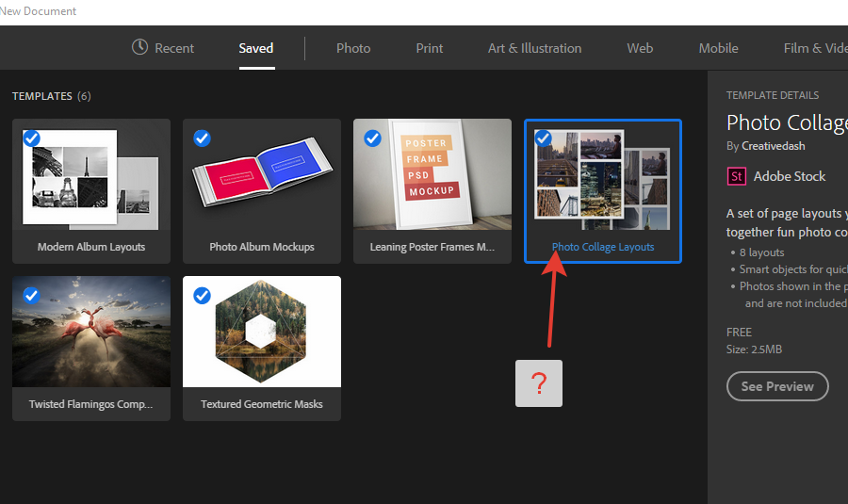Click the See Preview button
The width and height of the screenshot is (848, 504).
(777, 386)
